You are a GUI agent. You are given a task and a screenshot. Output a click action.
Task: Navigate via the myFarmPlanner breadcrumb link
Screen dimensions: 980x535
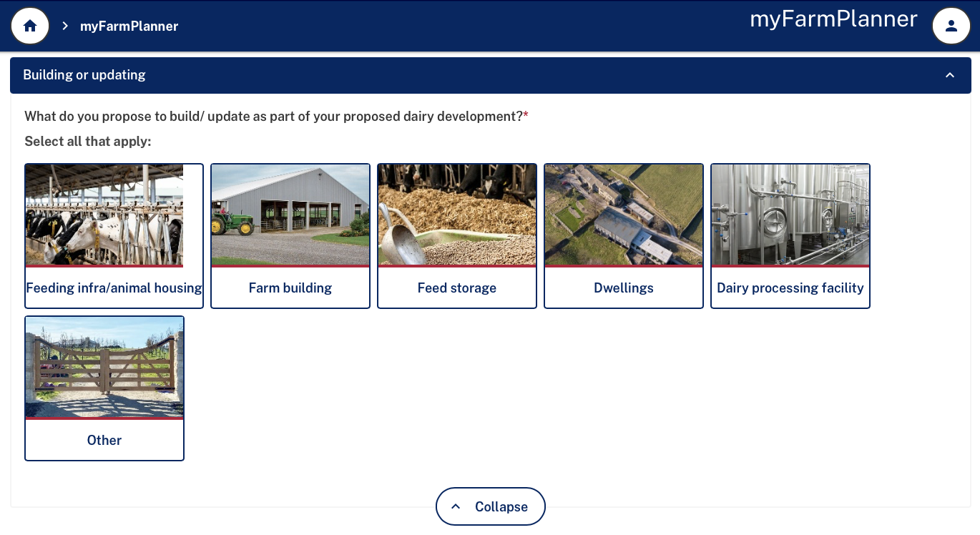coord(129,26)
